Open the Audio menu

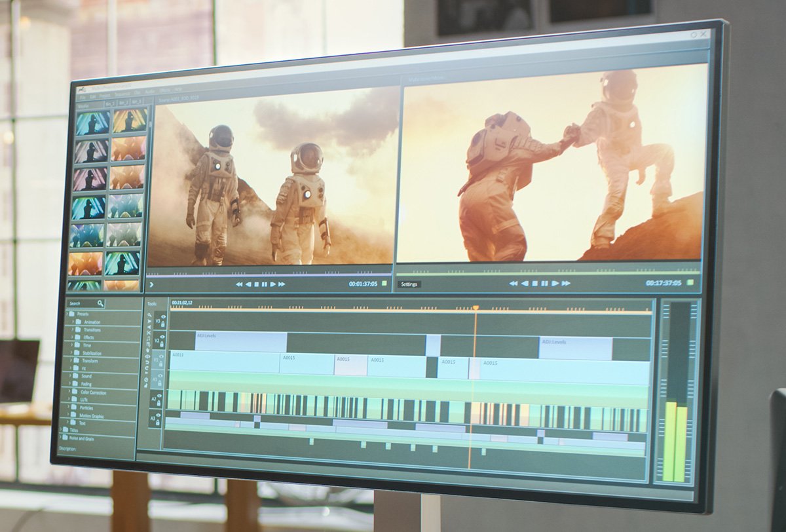click(149, 92)
